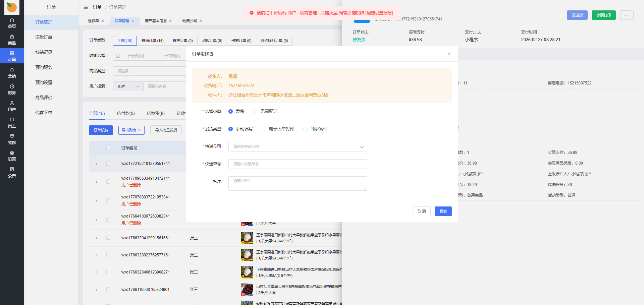
Task: Select the 电子面单打印 radio option
Action: [264, 129]
